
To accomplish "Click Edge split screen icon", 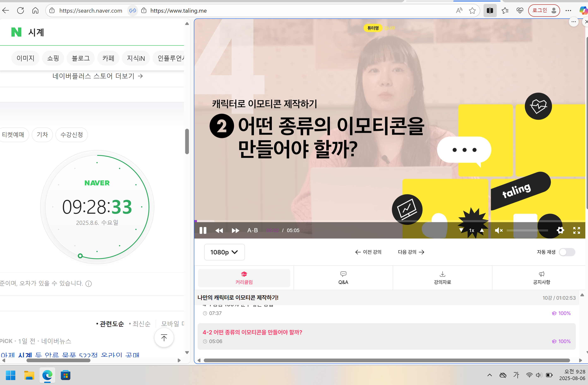I will click(490, 11).
